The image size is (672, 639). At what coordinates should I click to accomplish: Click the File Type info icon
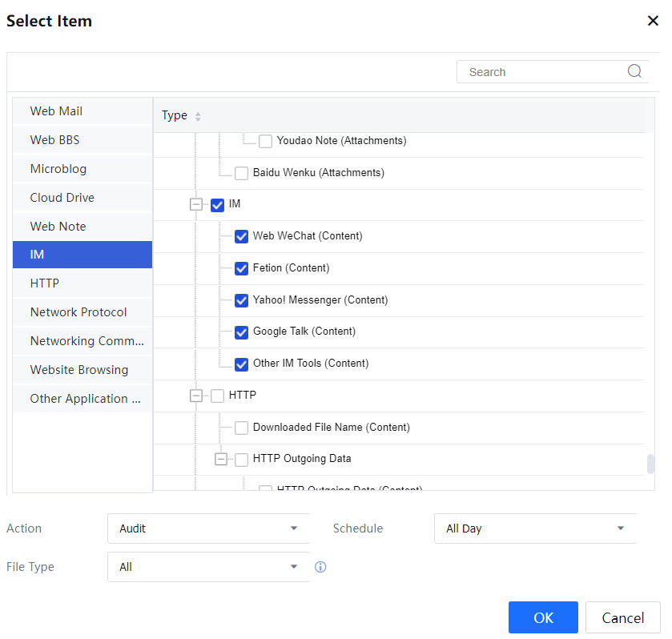(320, 567)
